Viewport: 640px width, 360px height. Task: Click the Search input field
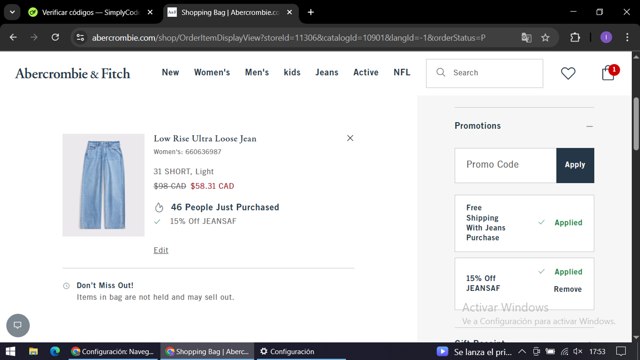(484, 73)
